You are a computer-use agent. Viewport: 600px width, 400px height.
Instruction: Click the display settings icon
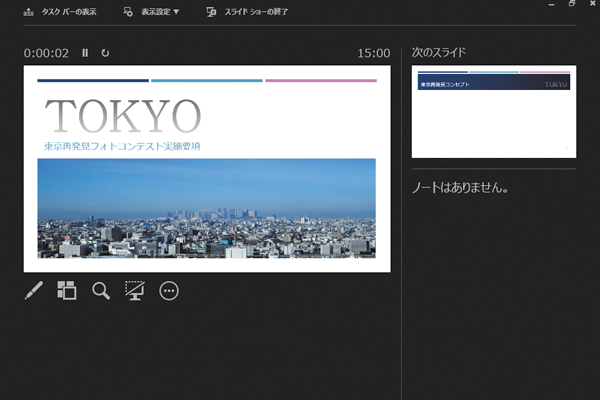coord(128,12)
